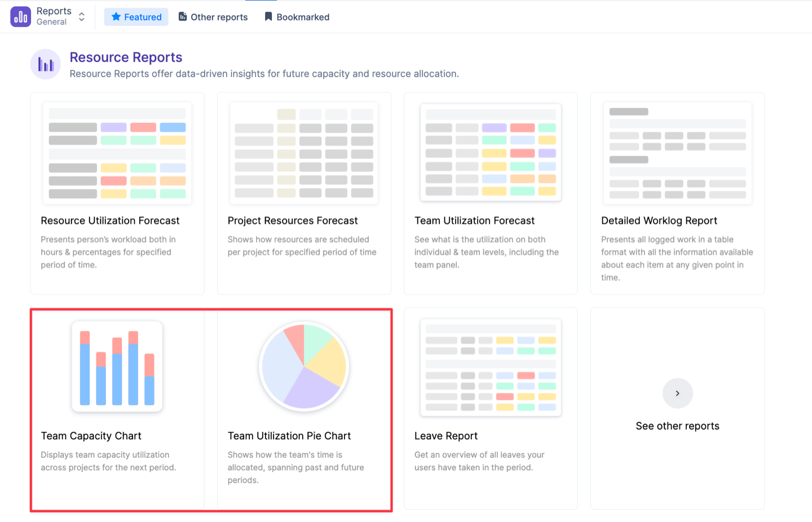Switch to Other reports tab
The height and width of the screenshot is (522, 812).
click(x=213, y=17)
